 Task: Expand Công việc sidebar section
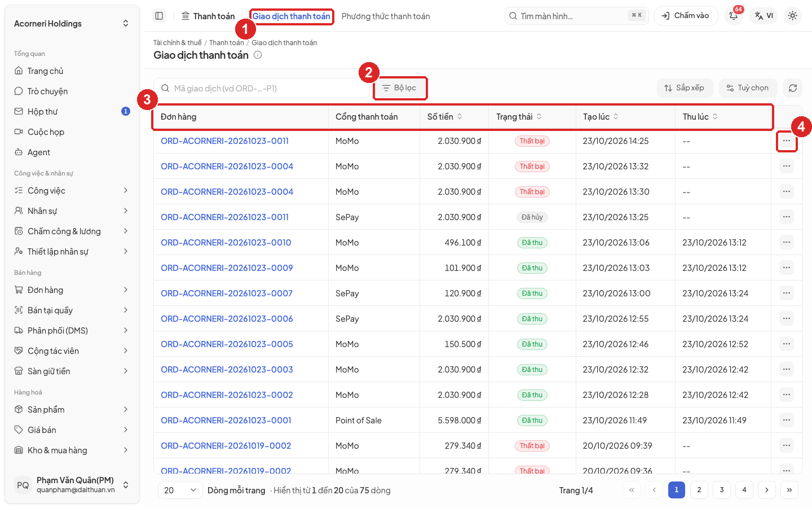point(72,191)
